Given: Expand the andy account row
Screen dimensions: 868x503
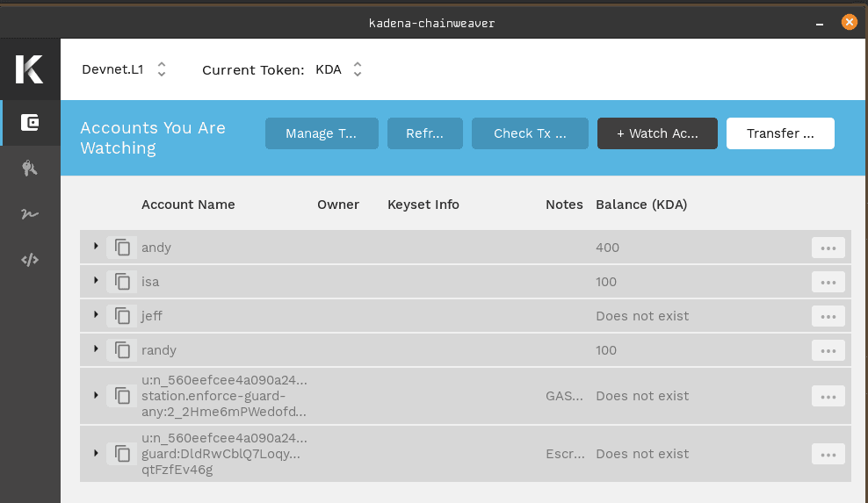Looking at the screenshot, I should tap(96, 247).
